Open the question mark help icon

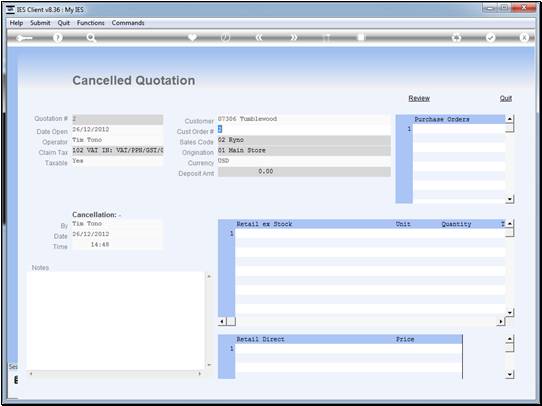coord(58,38)
